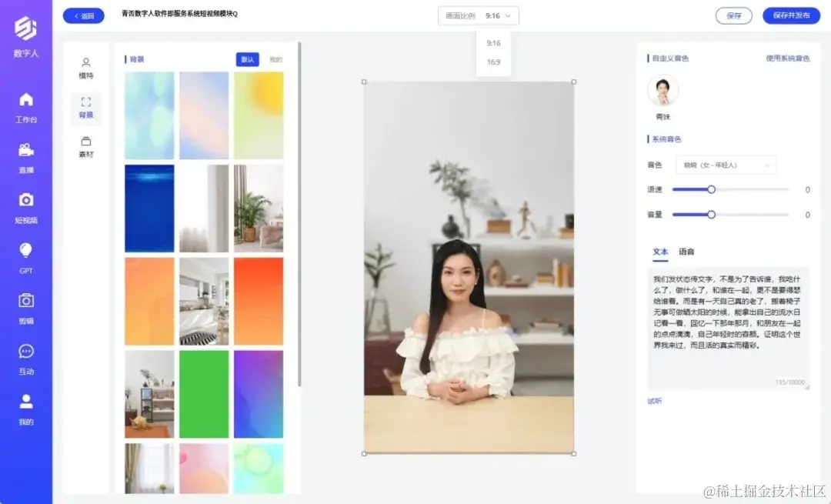This screenshot has height=504, width=831.
Task: Pick the deep blue background
Action: click(x=149, y=209)
